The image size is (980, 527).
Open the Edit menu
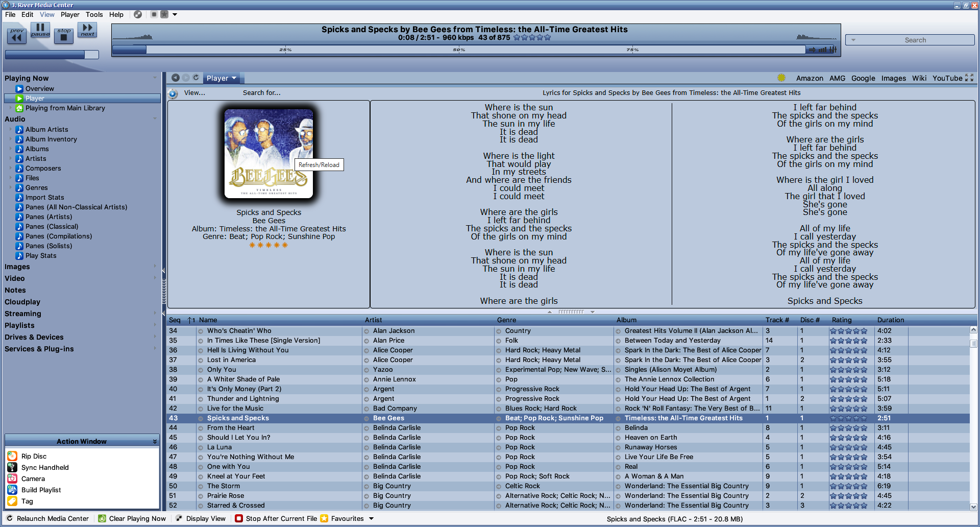[28, 14]
